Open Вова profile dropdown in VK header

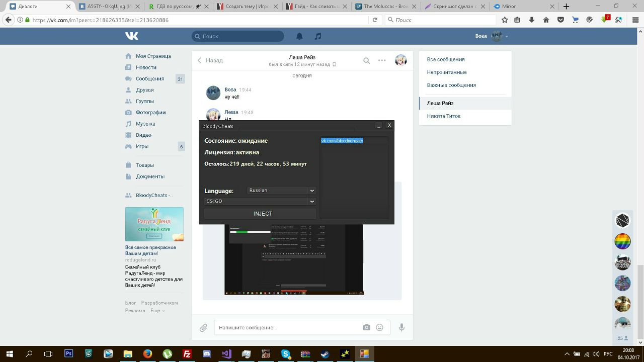pyautogui.click(x=492, y=36)
